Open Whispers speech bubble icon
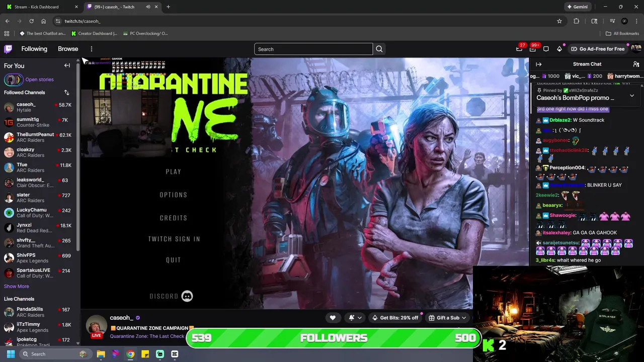Viewport: 644px width, 362px height. click(546, 49)
